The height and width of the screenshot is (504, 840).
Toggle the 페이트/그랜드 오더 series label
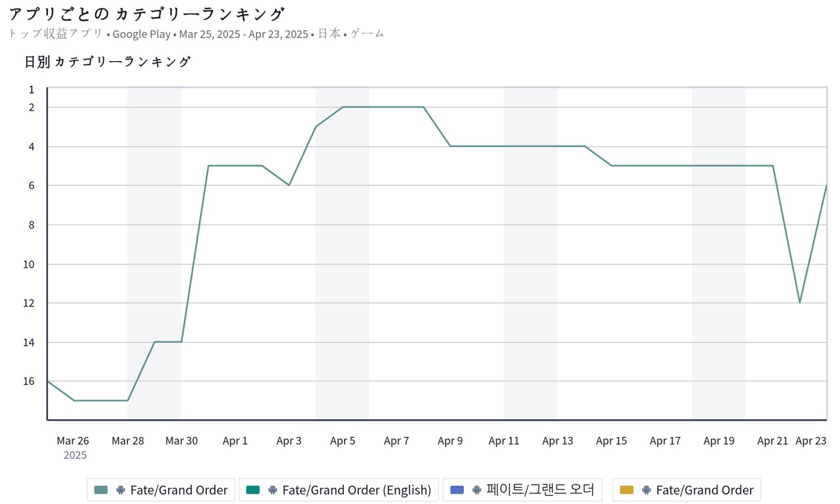click(540, 490)
